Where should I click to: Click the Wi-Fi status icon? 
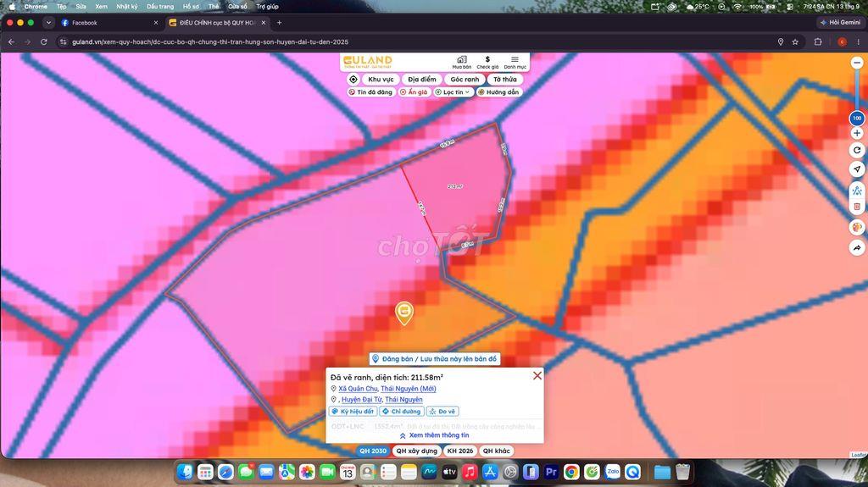(x=737, y=7)
